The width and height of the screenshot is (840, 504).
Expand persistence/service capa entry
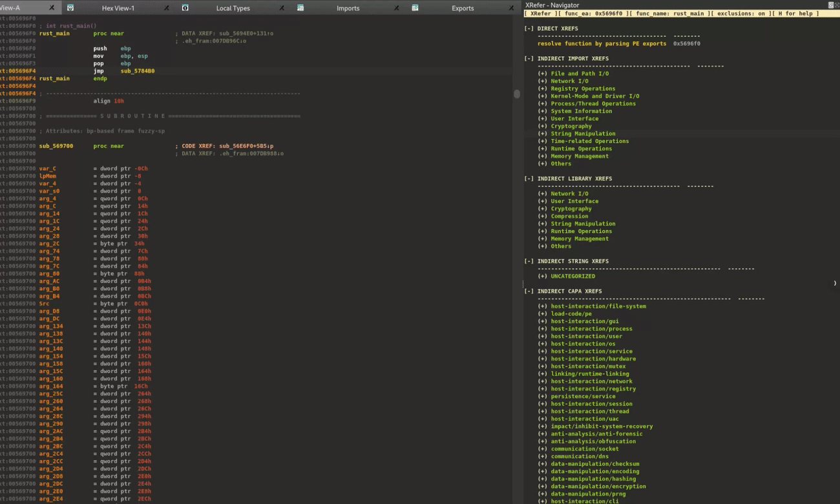pyautogui.click(x=543, y=396)
